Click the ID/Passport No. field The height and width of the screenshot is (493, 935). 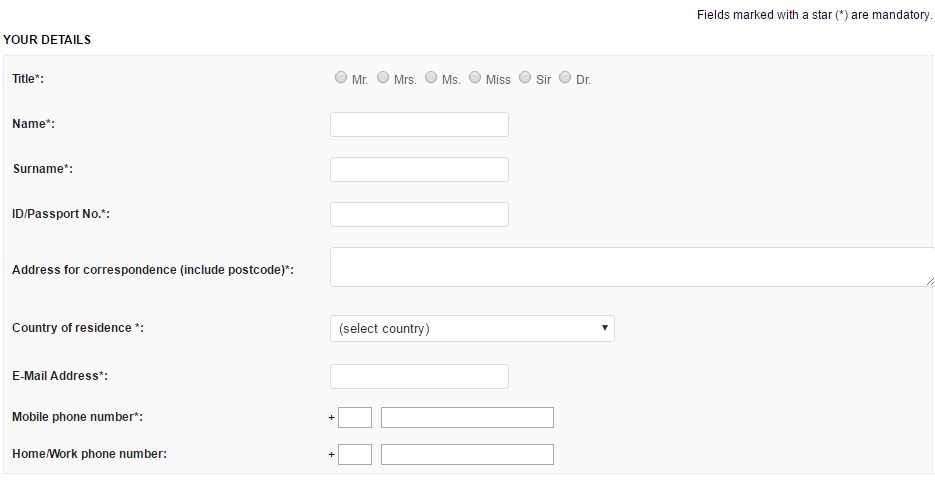pyautogui.click(x=419, y=215)
